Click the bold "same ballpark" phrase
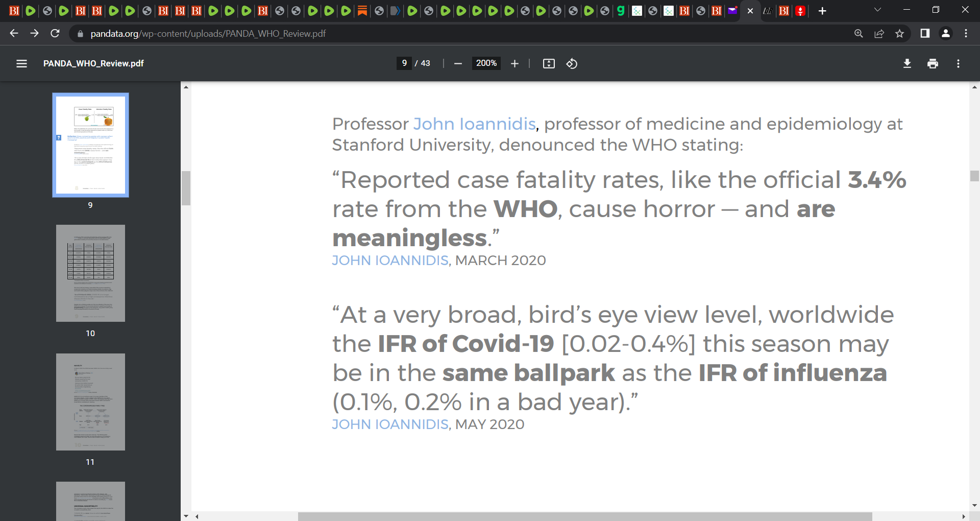The height and width of the screenshot is (521, 980). coord(528,373)
